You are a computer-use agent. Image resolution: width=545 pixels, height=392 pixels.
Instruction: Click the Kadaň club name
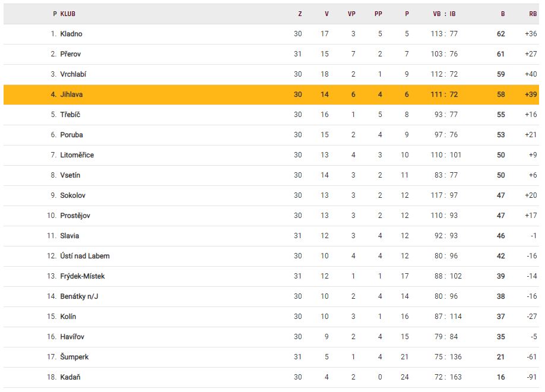pyautogui.click(x=70, y=377)
